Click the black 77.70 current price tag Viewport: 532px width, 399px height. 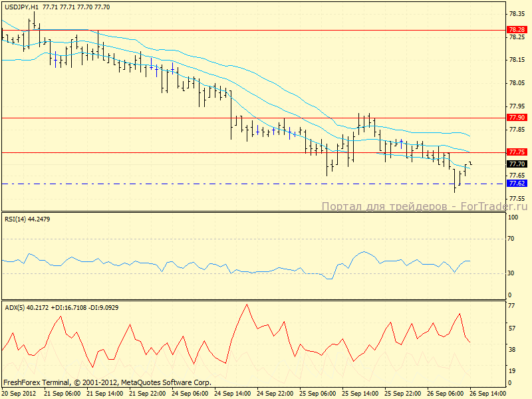pyautogui.click(x=517, y=164)
